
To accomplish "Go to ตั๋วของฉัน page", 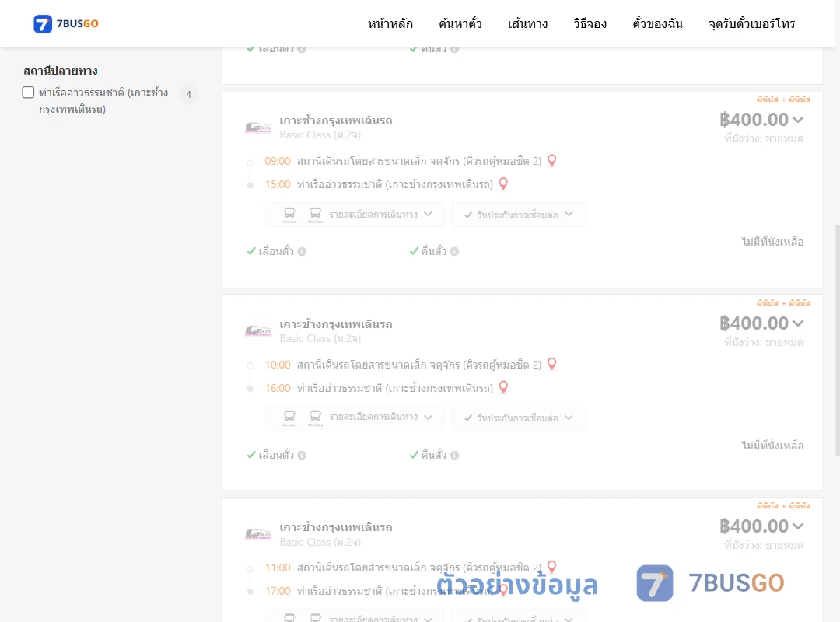I will pos(657,23).
